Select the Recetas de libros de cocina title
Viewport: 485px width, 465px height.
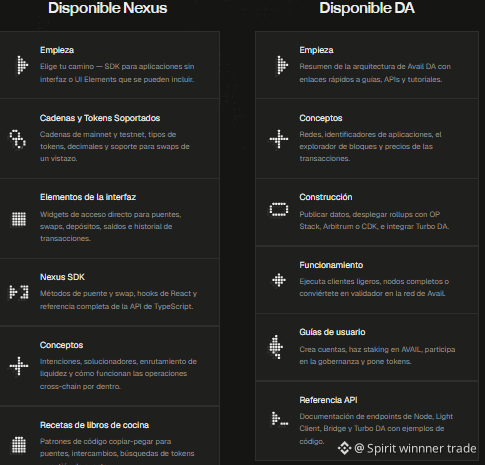click(x=94, y=425)
